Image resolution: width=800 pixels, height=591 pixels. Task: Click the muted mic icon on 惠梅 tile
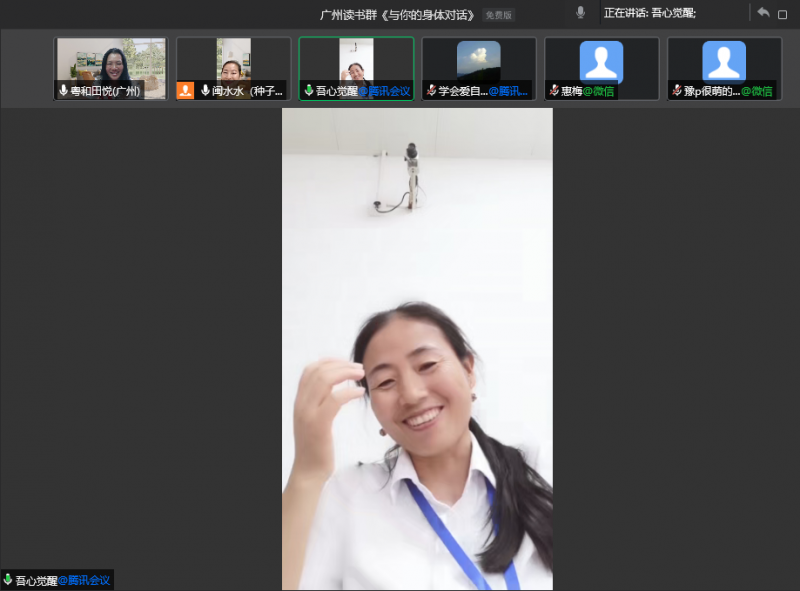pyautogui.click(x=554, y=91)
